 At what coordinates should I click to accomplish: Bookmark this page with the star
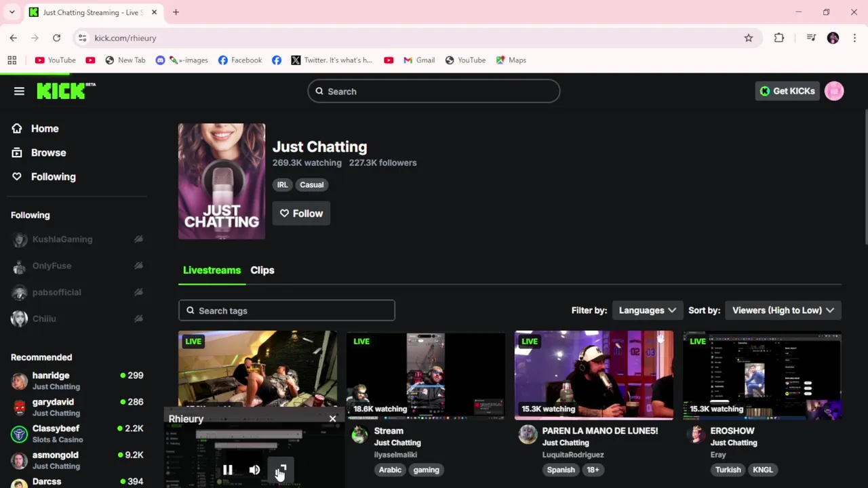[x=749, y=38]
